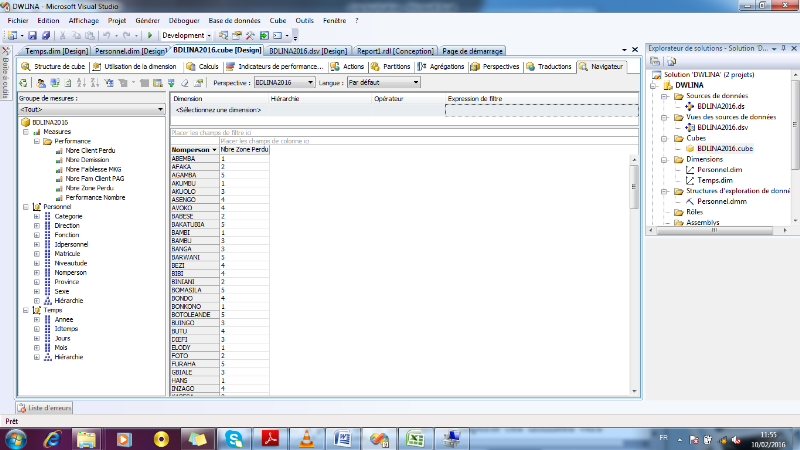Open the Liste d'erreurs panel button
The height and width of the screenshot is (450, 800).
44,408
